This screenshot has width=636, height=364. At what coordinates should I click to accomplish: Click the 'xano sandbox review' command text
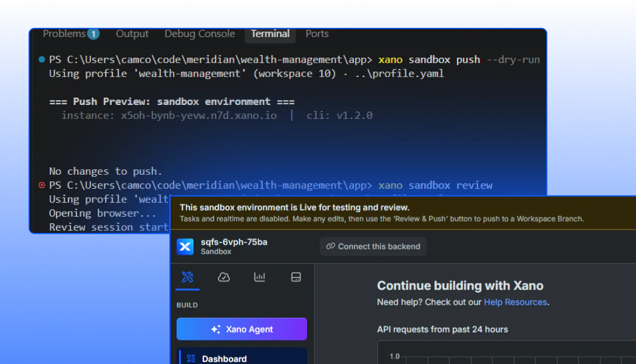[435, 185]
